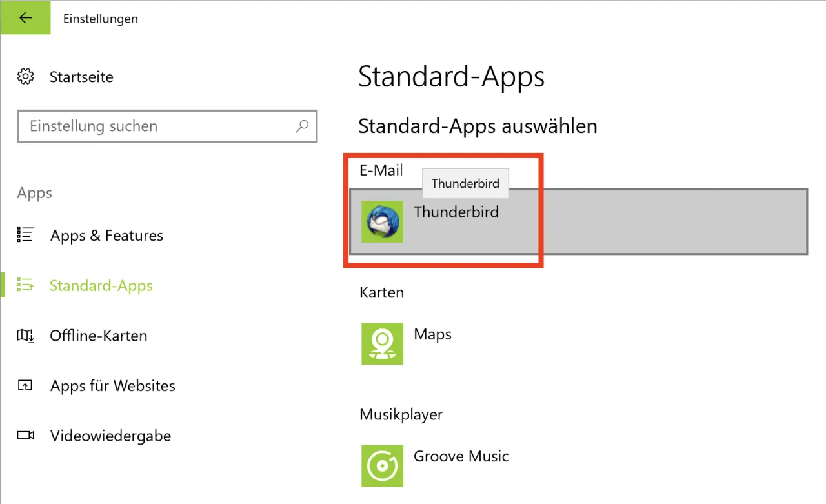
Task: Change the default E-Mail app Thunderbird
Action: (x=578, y=221)
